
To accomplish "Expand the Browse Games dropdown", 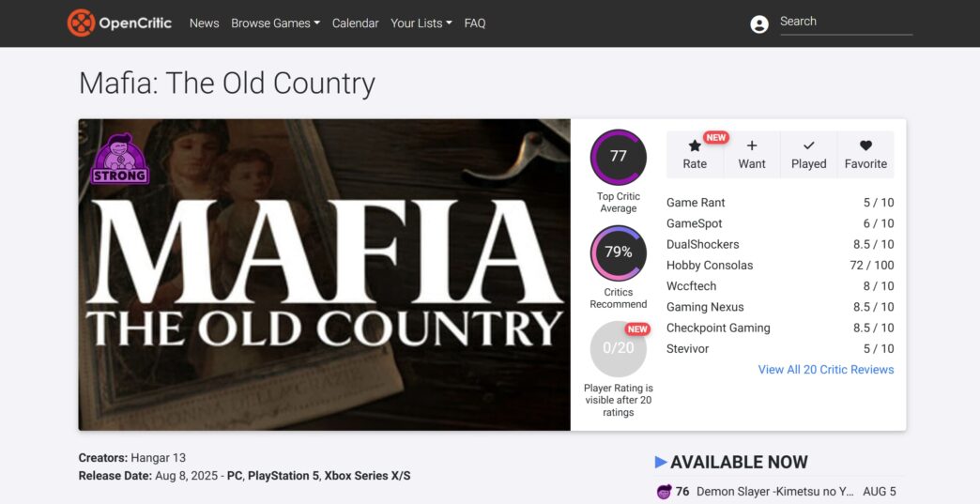I will pos(275,23).
